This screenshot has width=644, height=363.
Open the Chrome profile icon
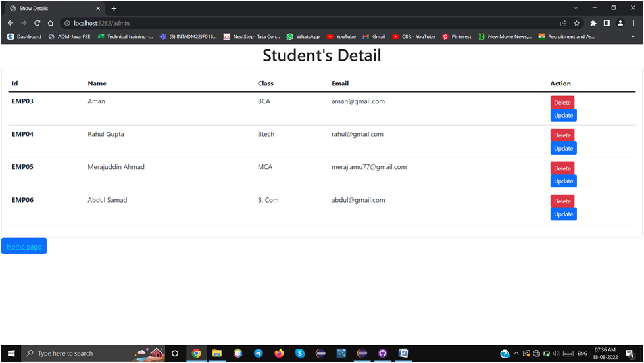(x=620, y=24)
